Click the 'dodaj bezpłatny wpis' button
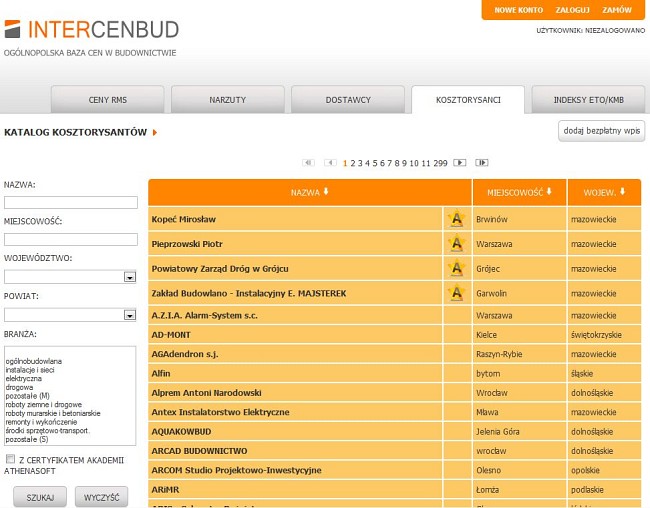 pos(600,131)
